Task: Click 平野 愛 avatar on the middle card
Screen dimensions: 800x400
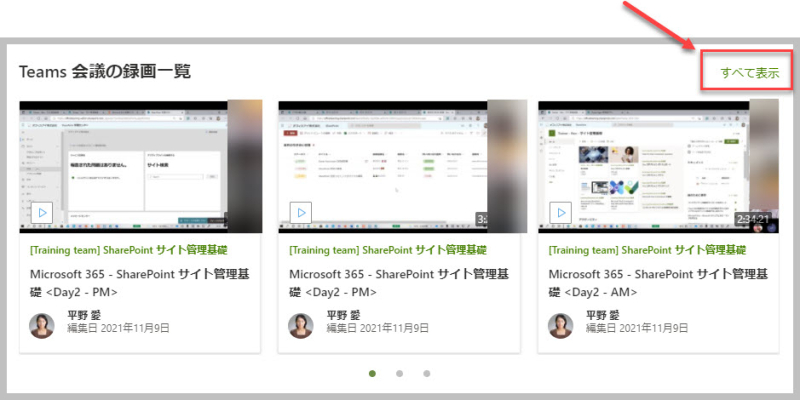Action: (301, 326)
